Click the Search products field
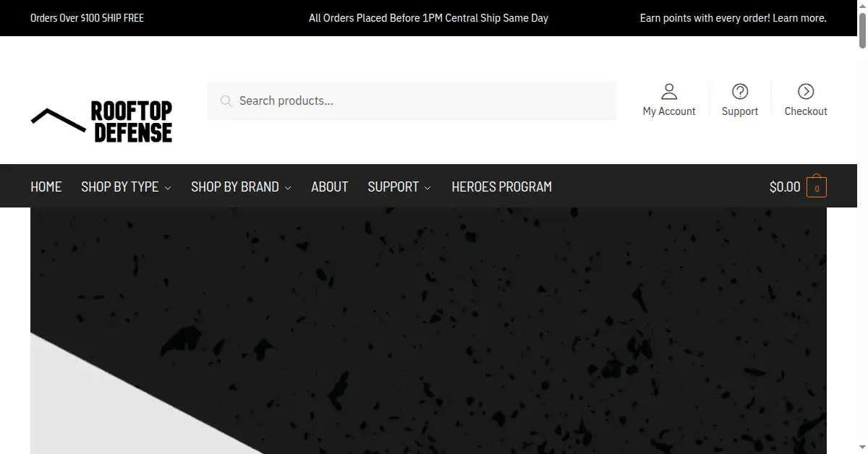Image resolution: width=868 pixels, height=454 pixels. tap(412, 100)
